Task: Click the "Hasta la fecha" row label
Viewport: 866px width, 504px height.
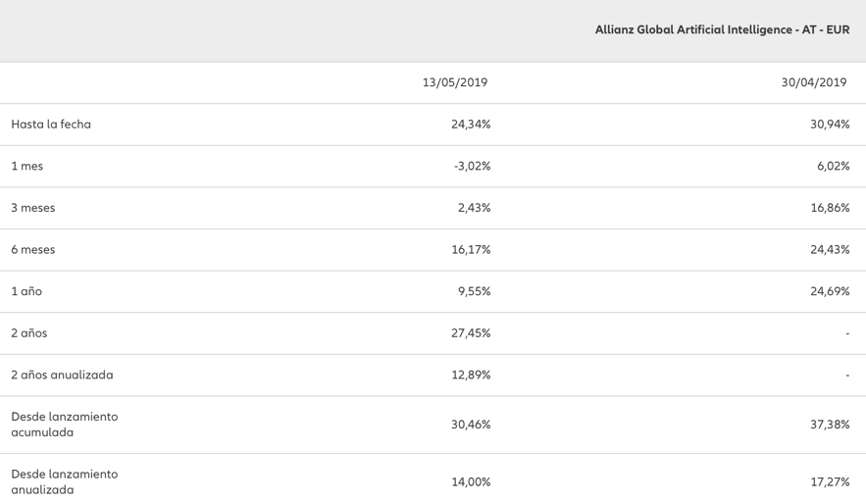Action: pyautogui.click(x=51, y=125)
